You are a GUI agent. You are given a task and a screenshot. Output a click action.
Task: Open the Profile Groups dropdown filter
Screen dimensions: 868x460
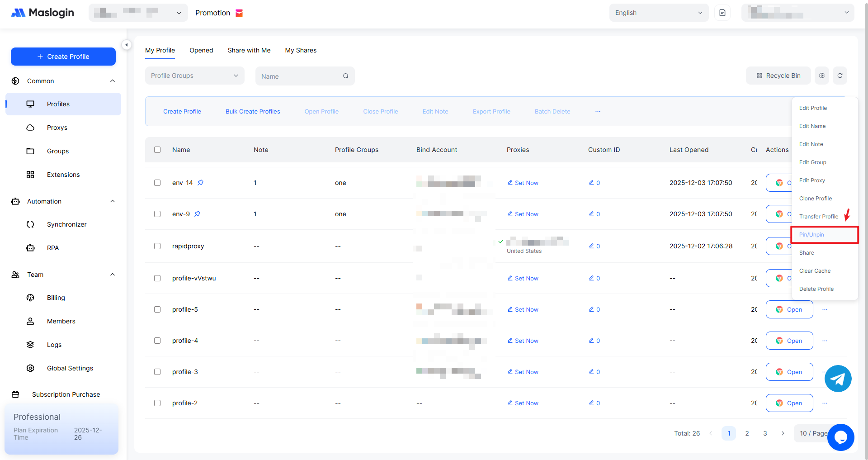click(194, 76)
